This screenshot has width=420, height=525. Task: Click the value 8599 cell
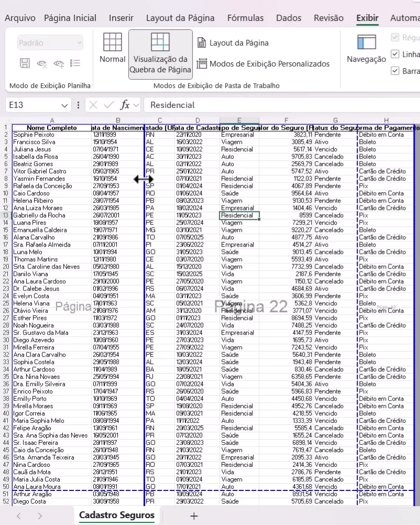click(286, 215)
